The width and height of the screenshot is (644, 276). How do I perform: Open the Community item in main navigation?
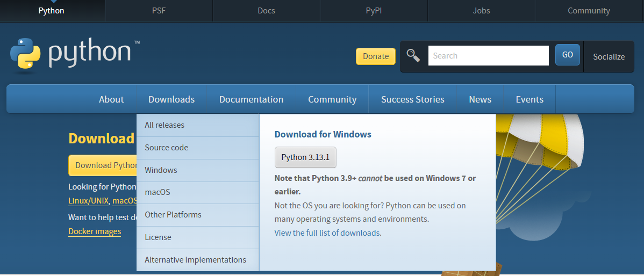coord(332,99)
